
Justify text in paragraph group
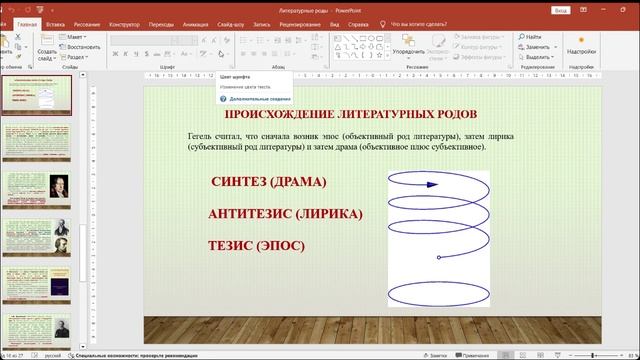tap(275, 54)
